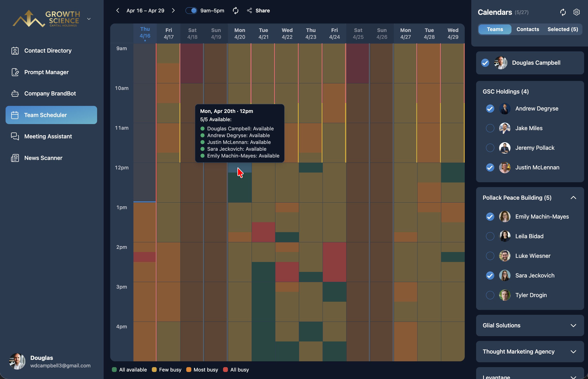
Task: Uncheck Sara Jeckovich calendar
Action: (x=490, y=276)
